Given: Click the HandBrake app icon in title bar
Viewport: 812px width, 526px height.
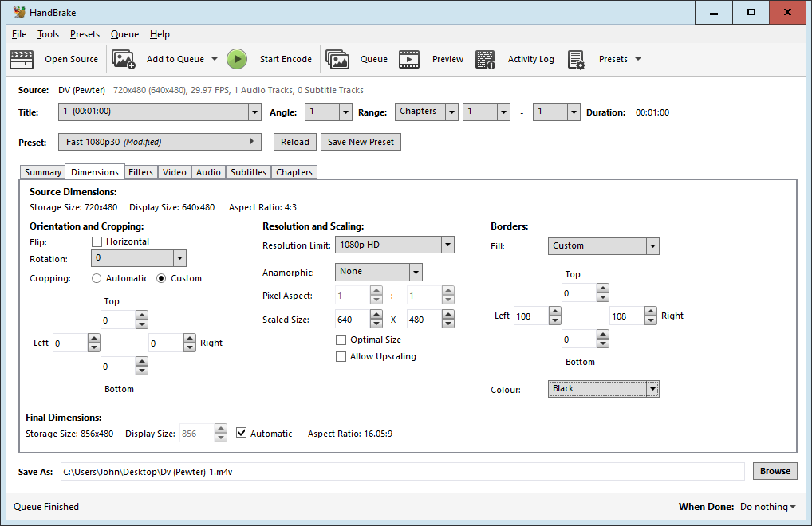Looking at the screenshot, I should tap(19, 12).
